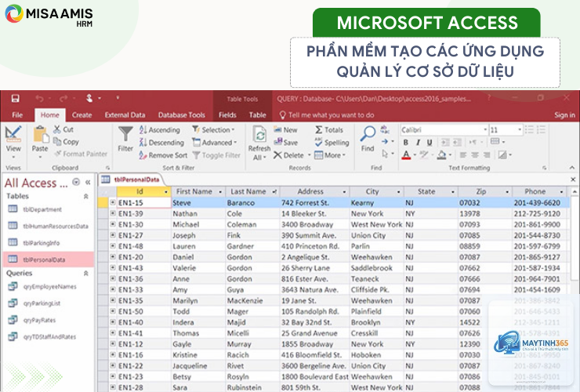580x392 pixels.
Task: Toggle Bold formatting
Action: [406, 143]
